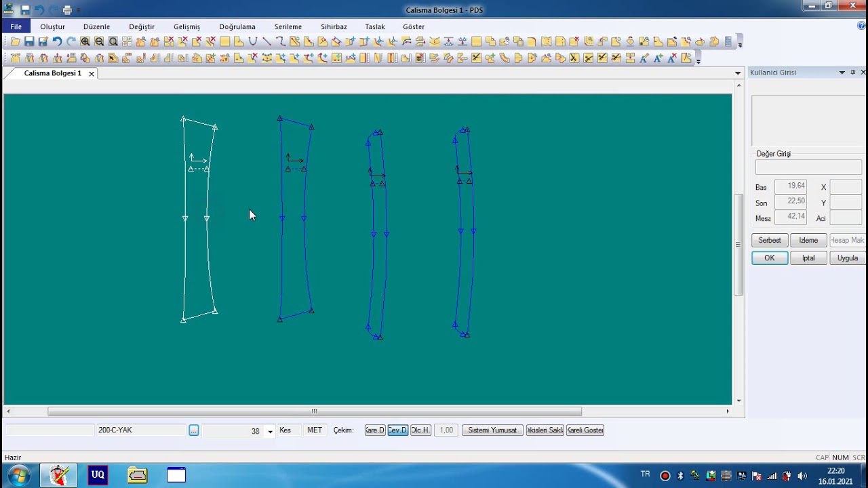Click the Redo arrow icon
868x488 pixels.
pos(71,41)
